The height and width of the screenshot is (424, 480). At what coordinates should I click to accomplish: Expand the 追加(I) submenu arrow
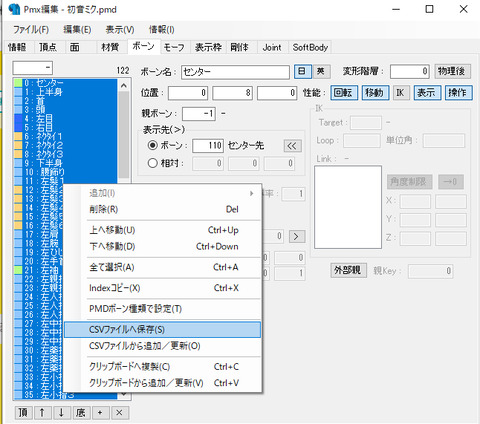pyautogui.click(x=251, y=193)
